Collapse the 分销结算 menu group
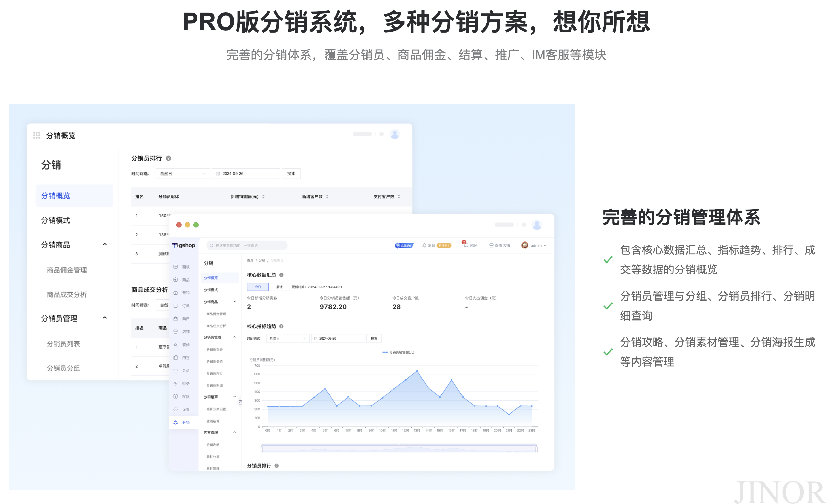 (x=234, y=397)
